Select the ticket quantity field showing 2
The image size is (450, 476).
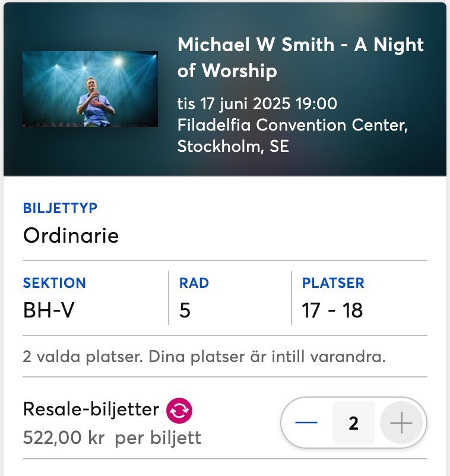[354, 423]
